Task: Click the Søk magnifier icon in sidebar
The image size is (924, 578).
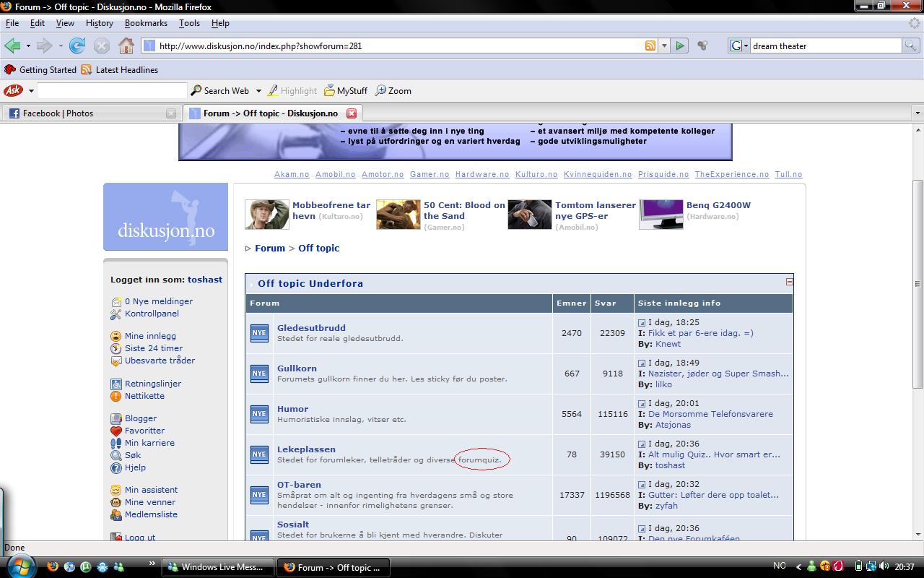Action: [115, 455]
